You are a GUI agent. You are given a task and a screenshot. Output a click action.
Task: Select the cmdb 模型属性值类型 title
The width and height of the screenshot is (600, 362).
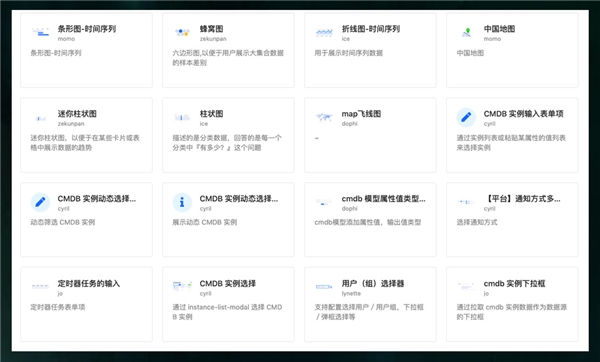(x=383, y=199)
